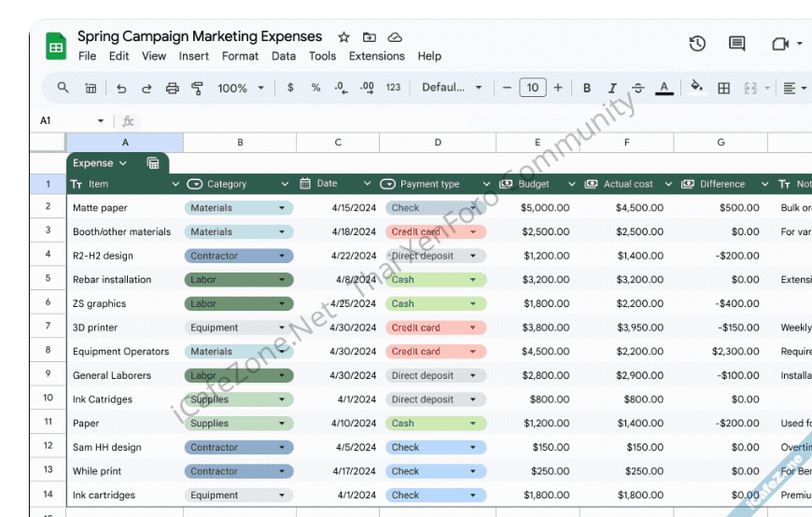
Task: Click the Undo arrow in toolbar
Action: tap(121, 88)
